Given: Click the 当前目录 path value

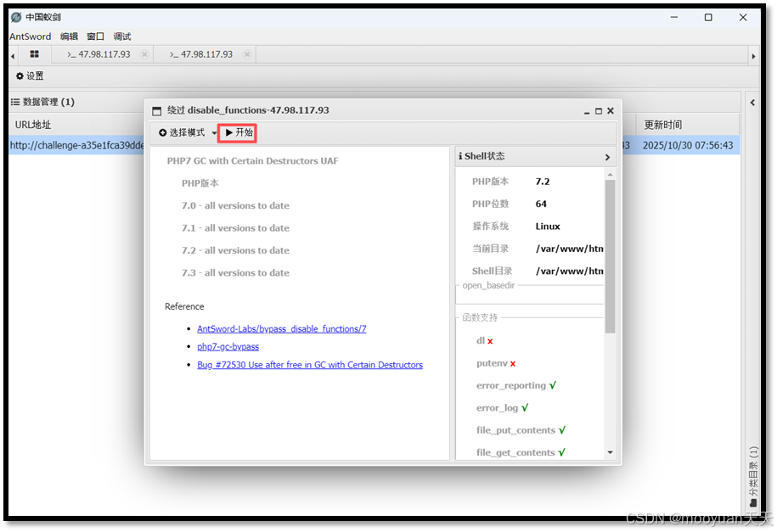Looking at the screenshot, I should click(569, 249).
